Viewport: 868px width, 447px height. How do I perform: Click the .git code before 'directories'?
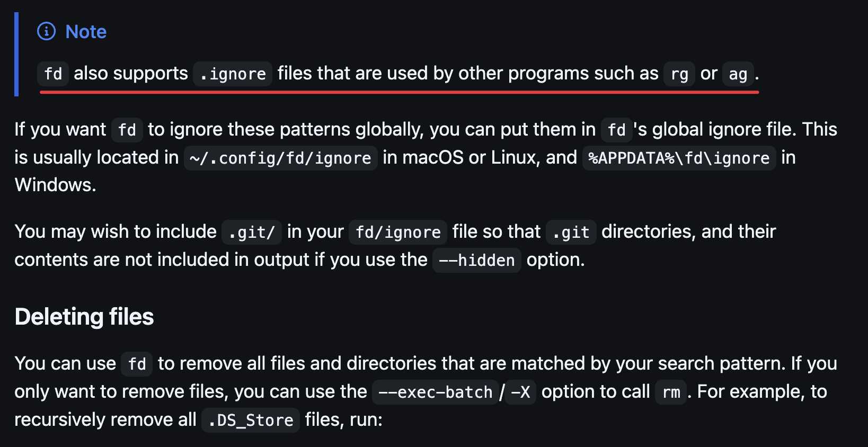click(571, 232)
